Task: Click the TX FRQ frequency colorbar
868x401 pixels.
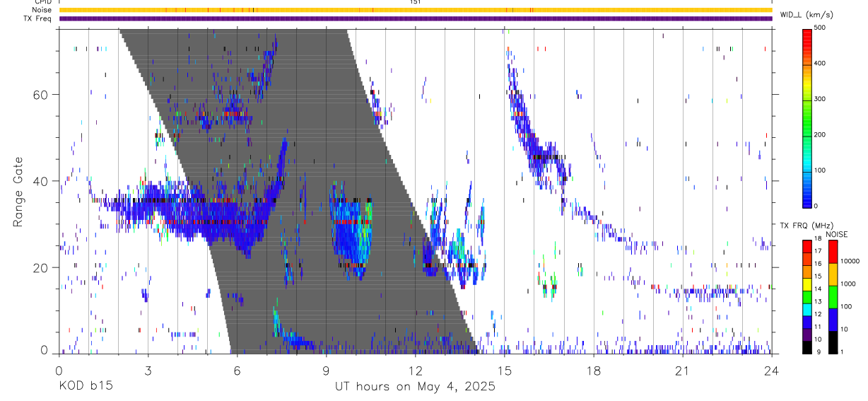Action: click(807, 297)
